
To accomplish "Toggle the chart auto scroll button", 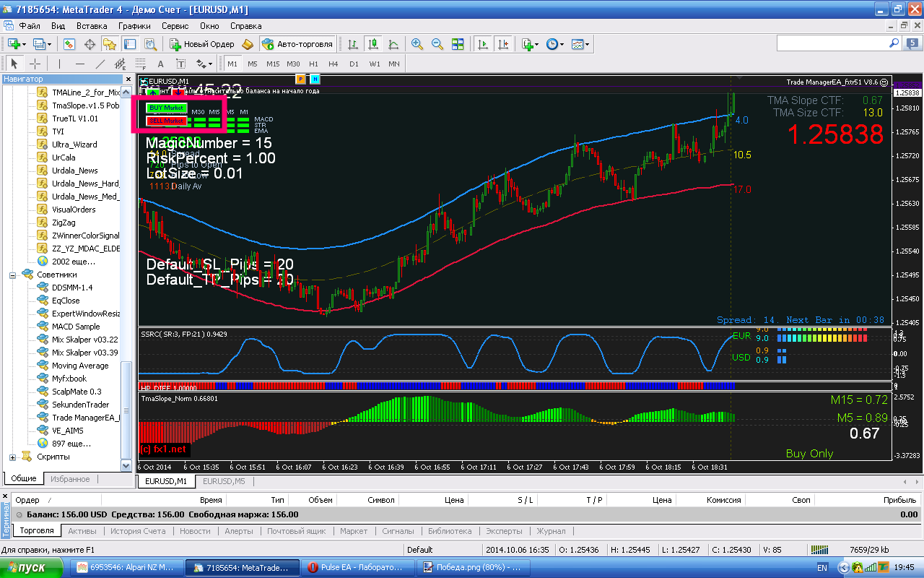I will 481,44.
